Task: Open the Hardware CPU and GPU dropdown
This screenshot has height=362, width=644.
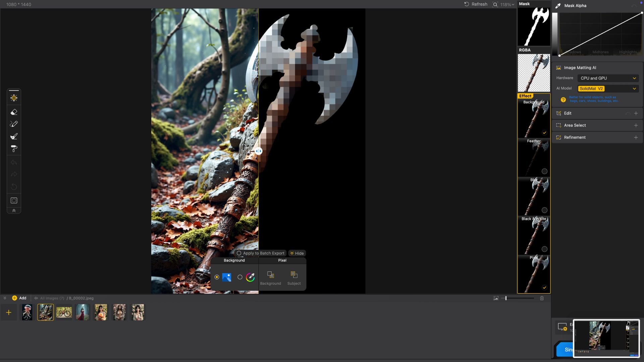Action: (608, 78)
